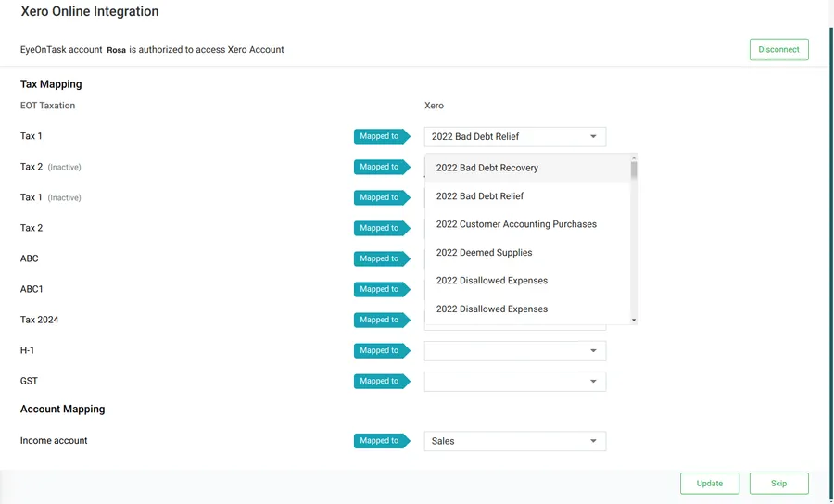
Task: Click Mapped to badge for H-1
Action: [x=382, y=350]
